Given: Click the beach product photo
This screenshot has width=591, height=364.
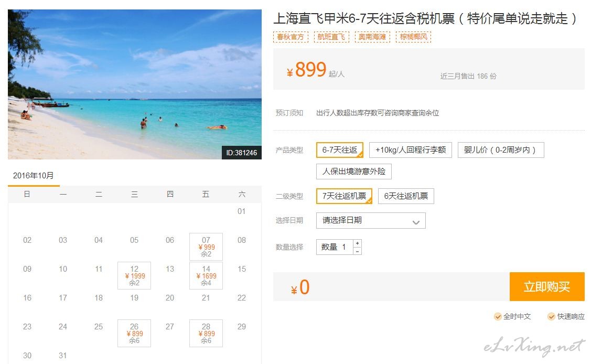Looking at the screenshot, I should tap(135, 84).
